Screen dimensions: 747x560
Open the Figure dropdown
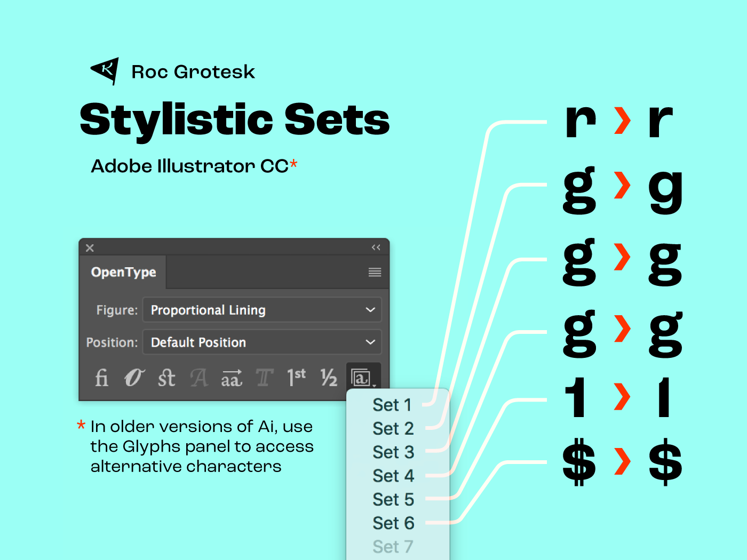(262, 310)
